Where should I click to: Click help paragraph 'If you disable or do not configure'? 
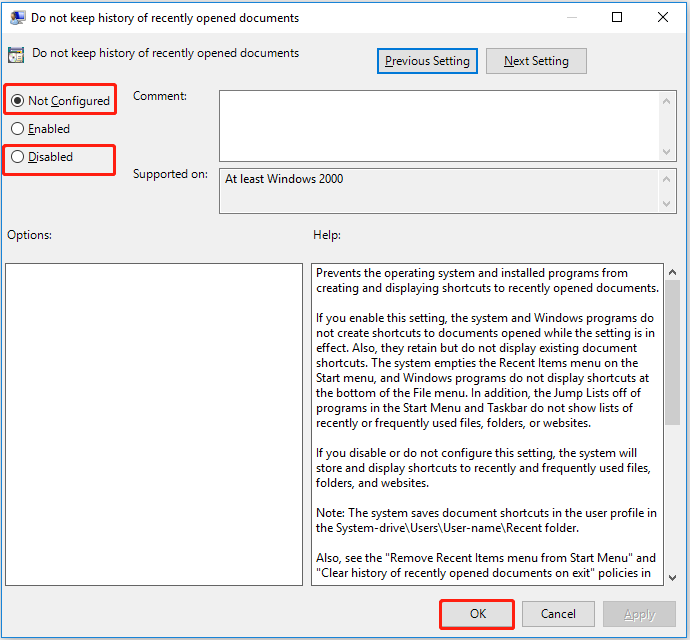point(483,468)
